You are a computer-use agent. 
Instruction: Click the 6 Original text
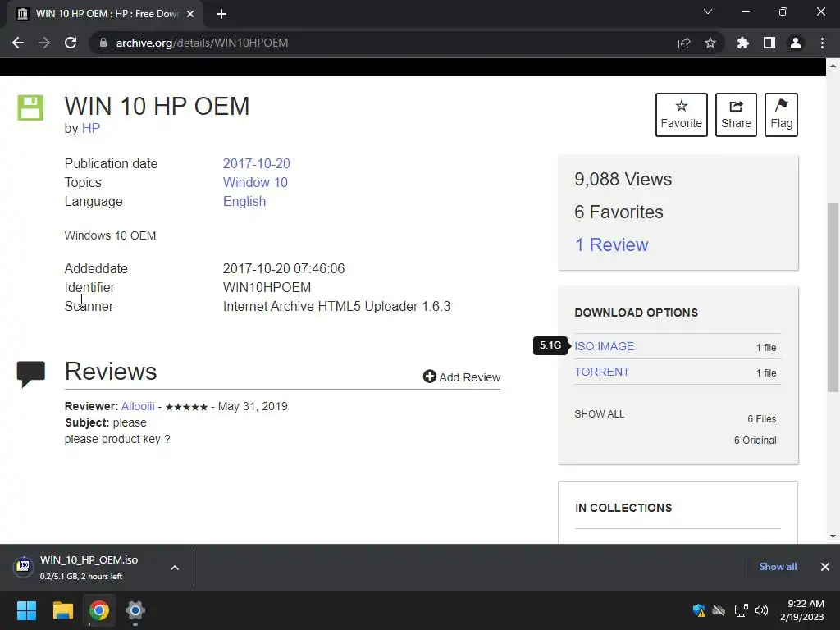tap(755, 441)
